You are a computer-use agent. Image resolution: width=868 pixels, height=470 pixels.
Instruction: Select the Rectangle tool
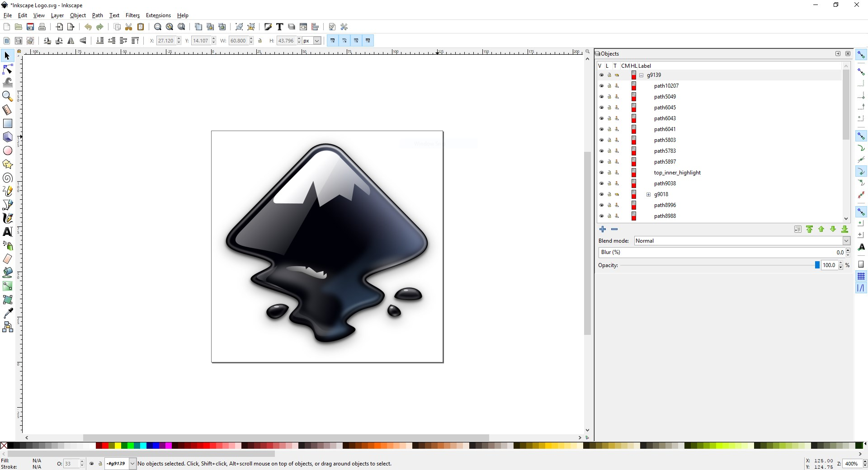coord(8,123)
